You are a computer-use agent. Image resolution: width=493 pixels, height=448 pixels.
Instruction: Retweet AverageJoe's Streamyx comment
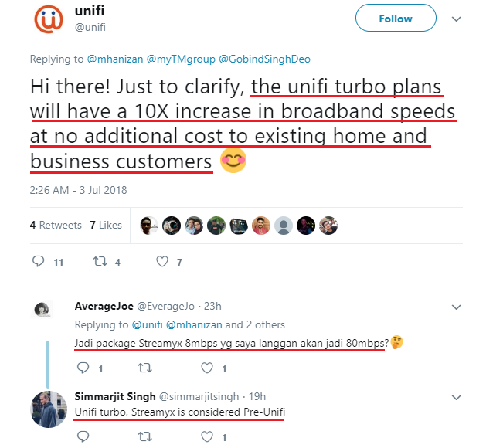pos(145,368)
